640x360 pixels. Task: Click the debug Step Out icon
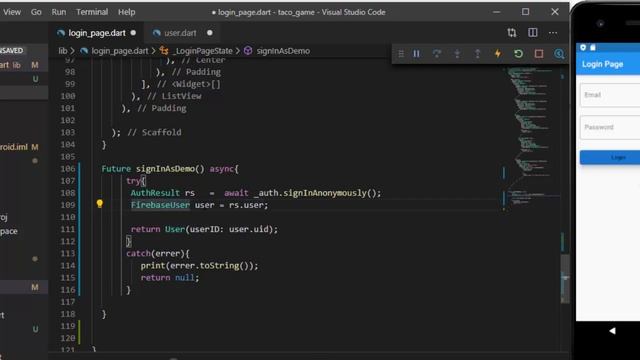click(x=477, y=53)
